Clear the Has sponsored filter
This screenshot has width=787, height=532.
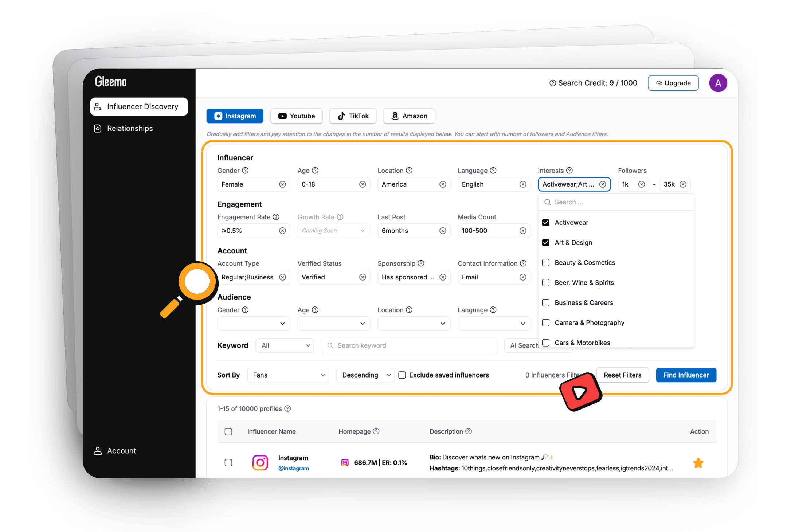pos(443,277)
